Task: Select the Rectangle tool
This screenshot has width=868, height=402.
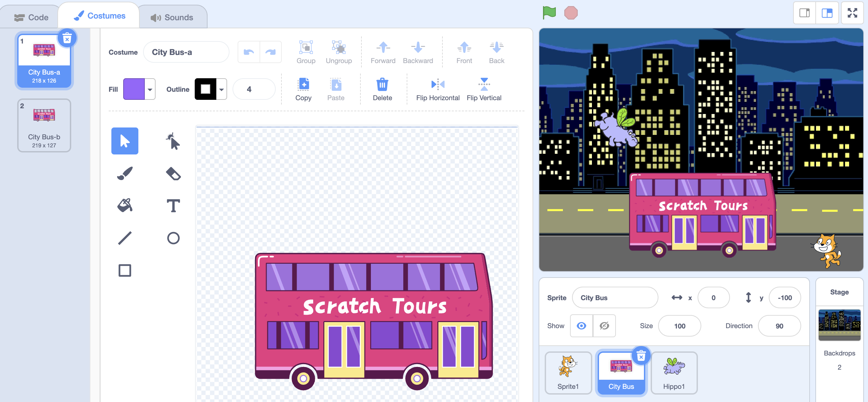Action: pos(125,270)
